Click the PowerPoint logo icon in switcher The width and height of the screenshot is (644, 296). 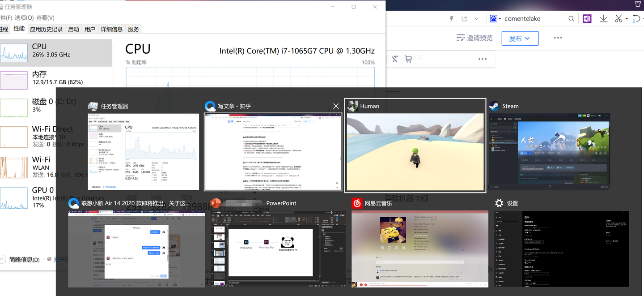[216, 203]
